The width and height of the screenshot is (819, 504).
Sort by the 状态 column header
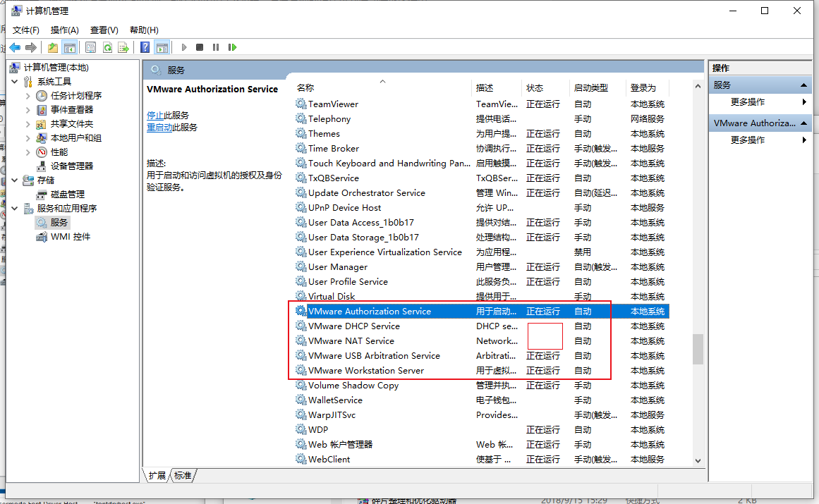tap(546, 87)
